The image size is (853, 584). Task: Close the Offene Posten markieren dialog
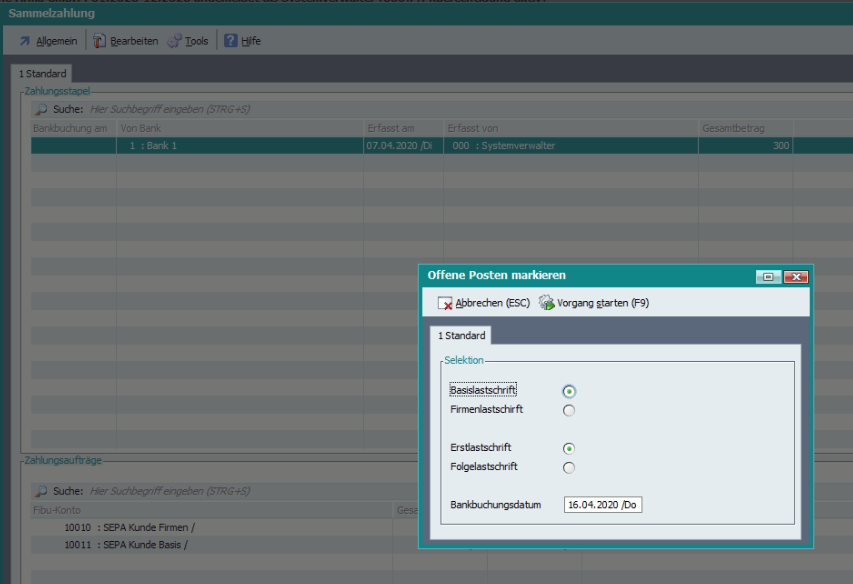tap(796, 277)
